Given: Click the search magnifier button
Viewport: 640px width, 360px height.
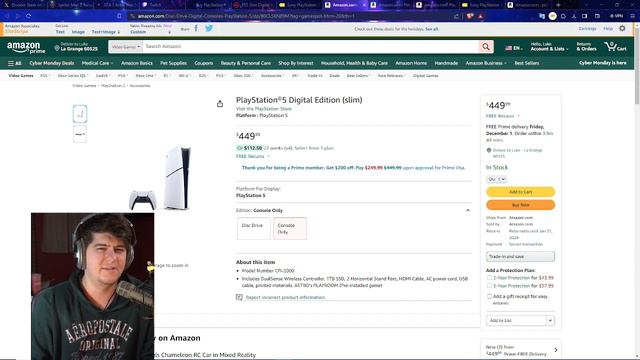Looking at the screenshot, I should (486, 47).
